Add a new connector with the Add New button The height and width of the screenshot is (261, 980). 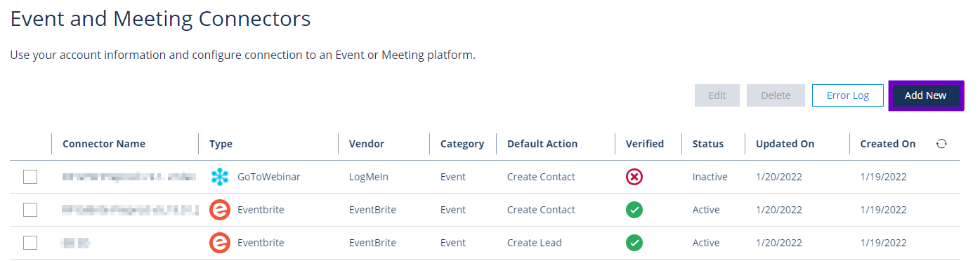coord(925,95)
